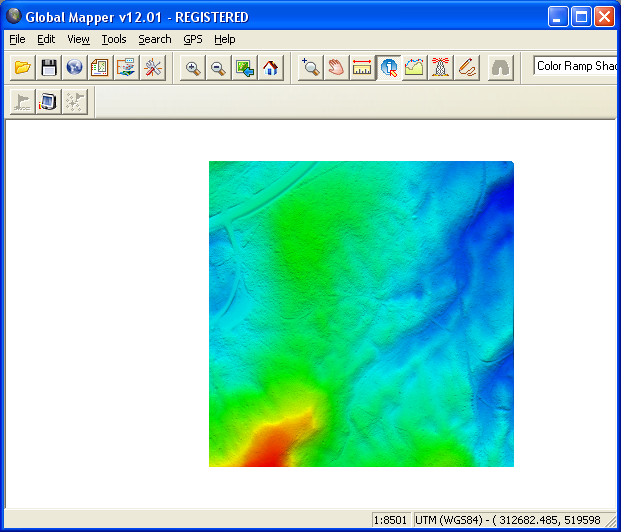Image resolution: width=621 pixels, height=532 pixels.
Task: Open the Search menu
Action: click(x=154, y=39)
